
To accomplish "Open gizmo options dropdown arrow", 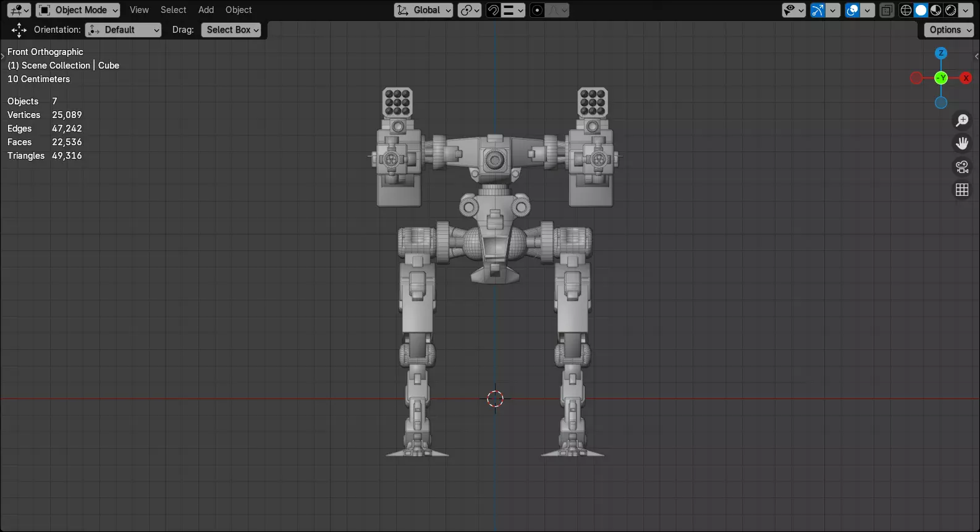I will coord(833,10).
